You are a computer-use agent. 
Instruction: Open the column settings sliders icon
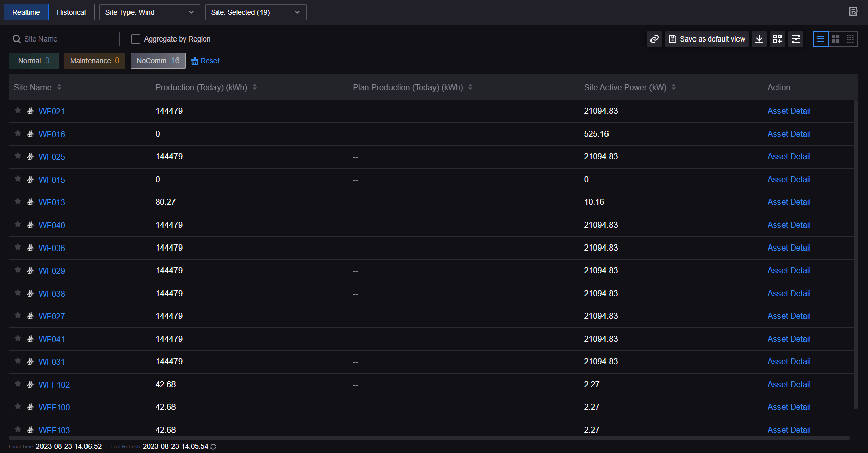pyautogui.click(x=796, y=39)
